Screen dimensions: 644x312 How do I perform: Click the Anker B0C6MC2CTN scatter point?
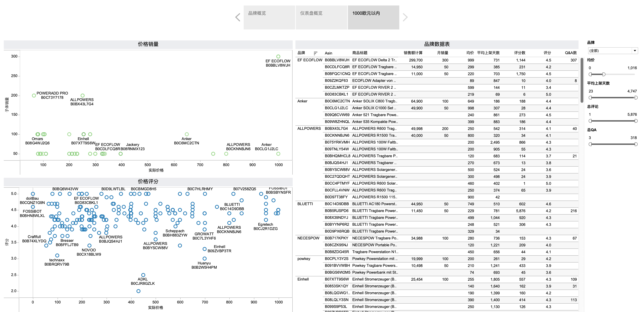coord(187,134)
